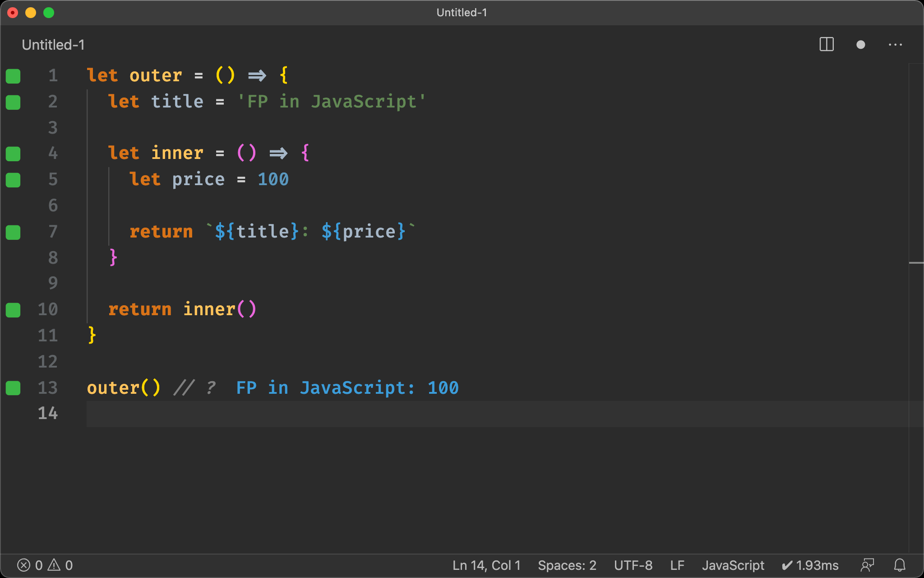This screenshot has height=578, width=924.
Task: Click green coverage marker on line 1
Action: coord(13,76)
